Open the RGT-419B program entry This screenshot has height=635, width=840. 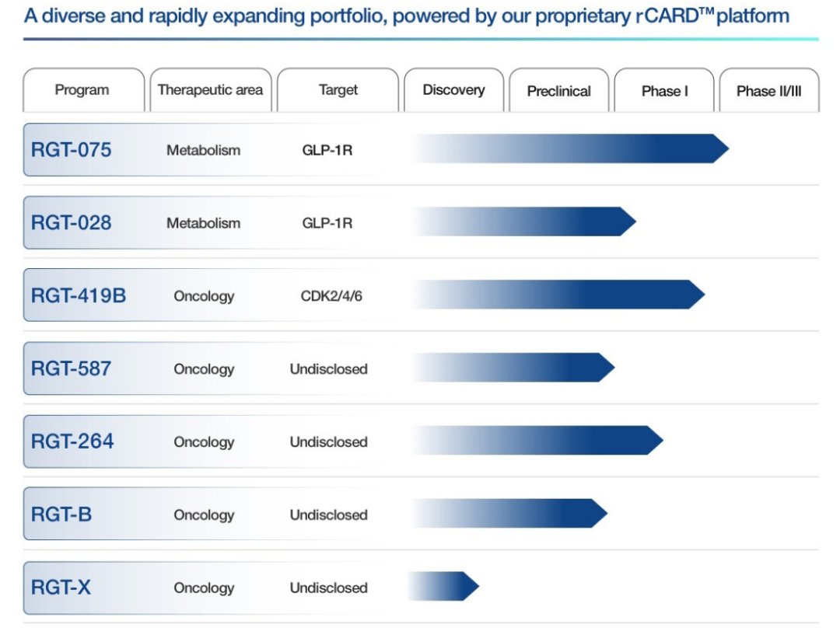tap(79, 295)
